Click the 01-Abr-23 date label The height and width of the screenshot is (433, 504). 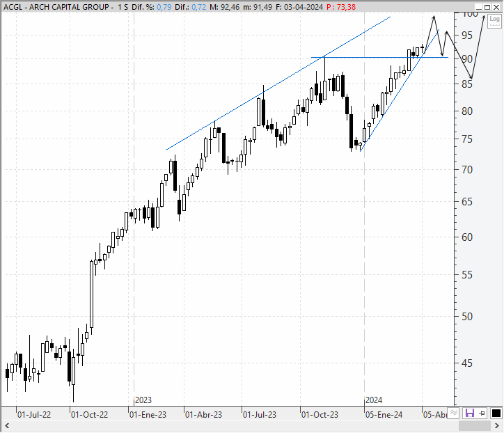pyautogui.click(x=203, y=415)
